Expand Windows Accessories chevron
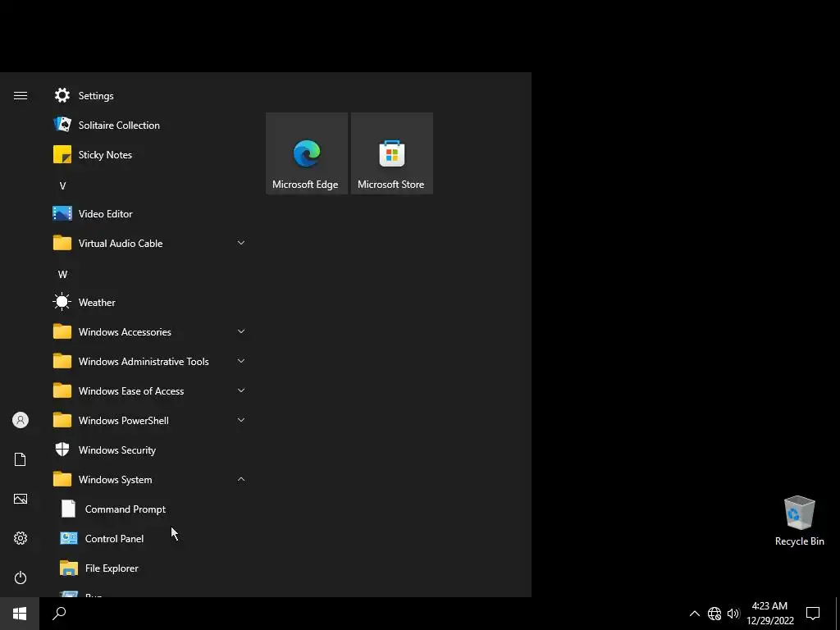This screenshot has width=840, height=630. 241,331
